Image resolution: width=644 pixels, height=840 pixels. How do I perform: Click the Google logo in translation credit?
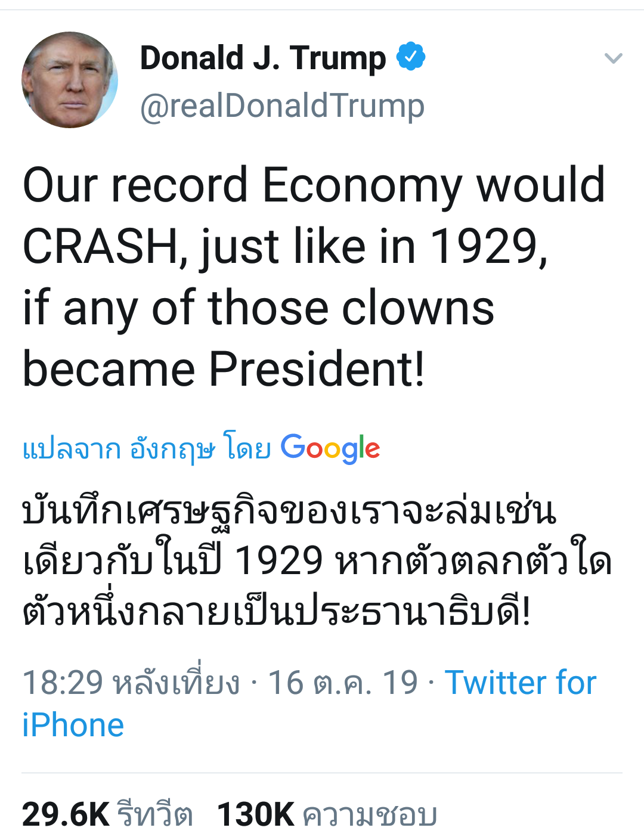pos(330,448)
